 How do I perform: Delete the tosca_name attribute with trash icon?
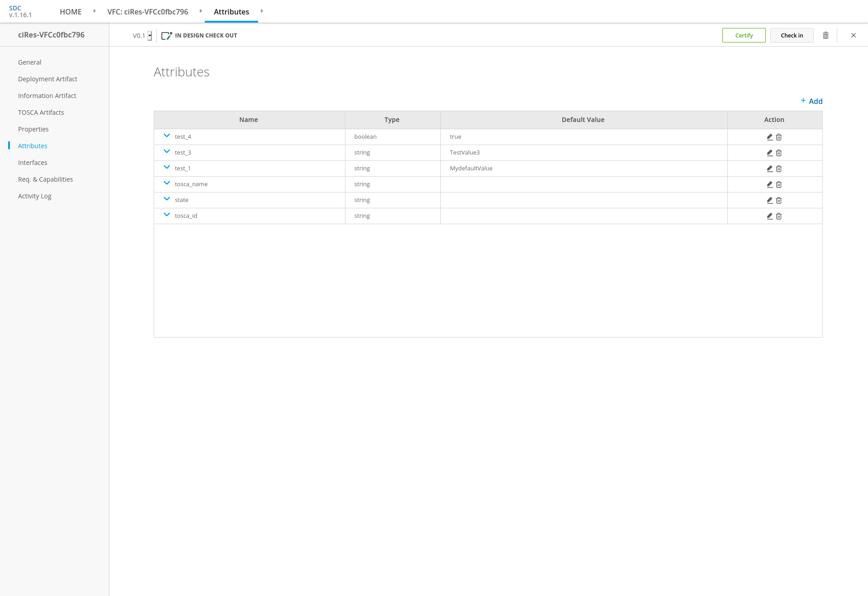click(779, 184)
